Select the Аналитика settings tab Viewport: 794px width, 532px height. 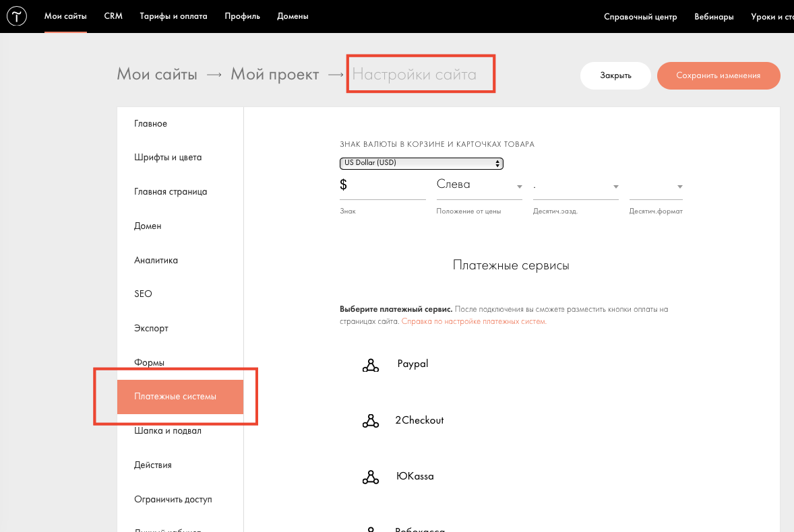180,261
